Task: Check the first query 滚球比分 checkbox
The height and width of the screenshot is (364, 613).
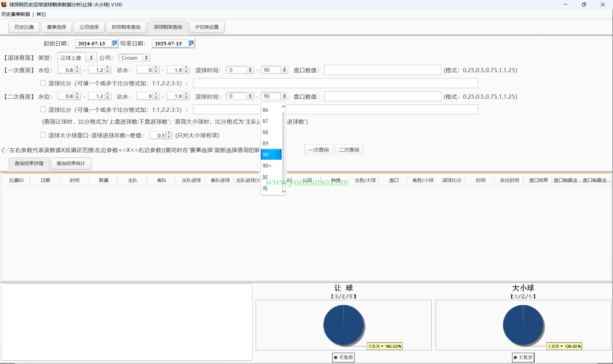Action: [x=43, y=83]
